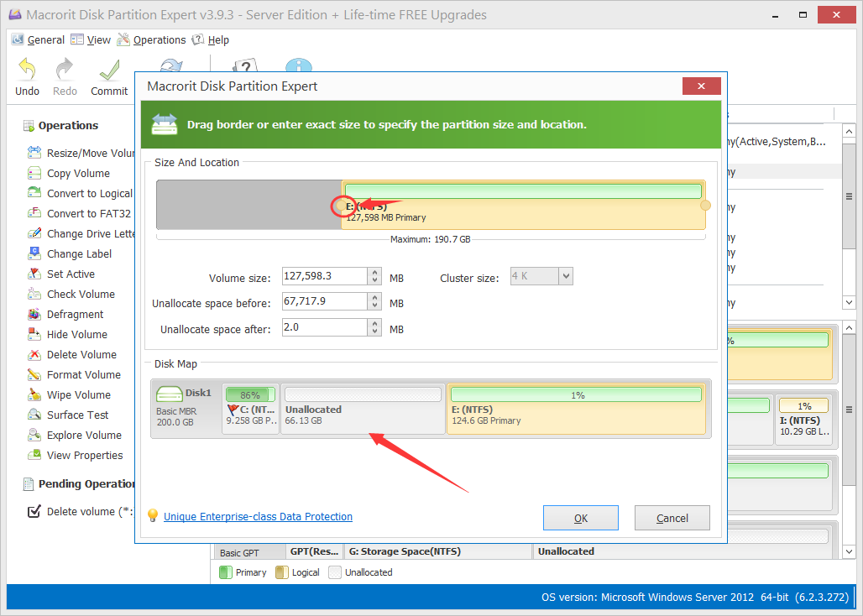Click the resize arrows icon in dialog banner
This screenshot has height=616, width=863.
coord(165,124)
